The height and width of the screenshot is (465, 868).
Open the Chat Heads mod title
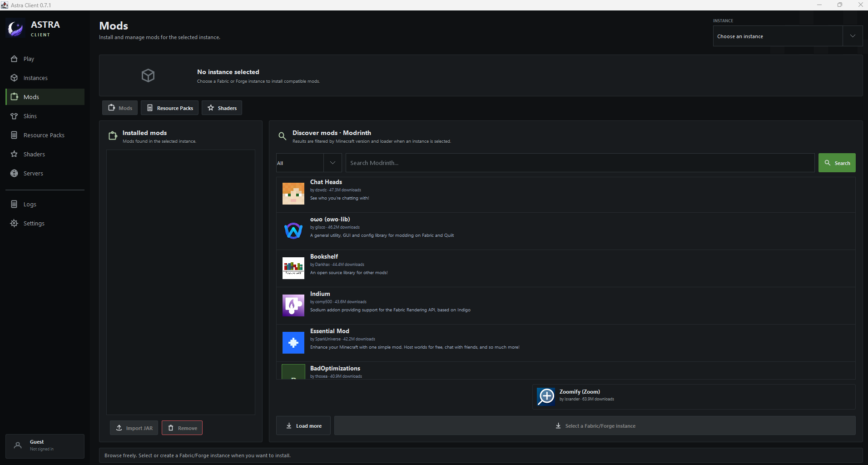click(x=326, y=182)
